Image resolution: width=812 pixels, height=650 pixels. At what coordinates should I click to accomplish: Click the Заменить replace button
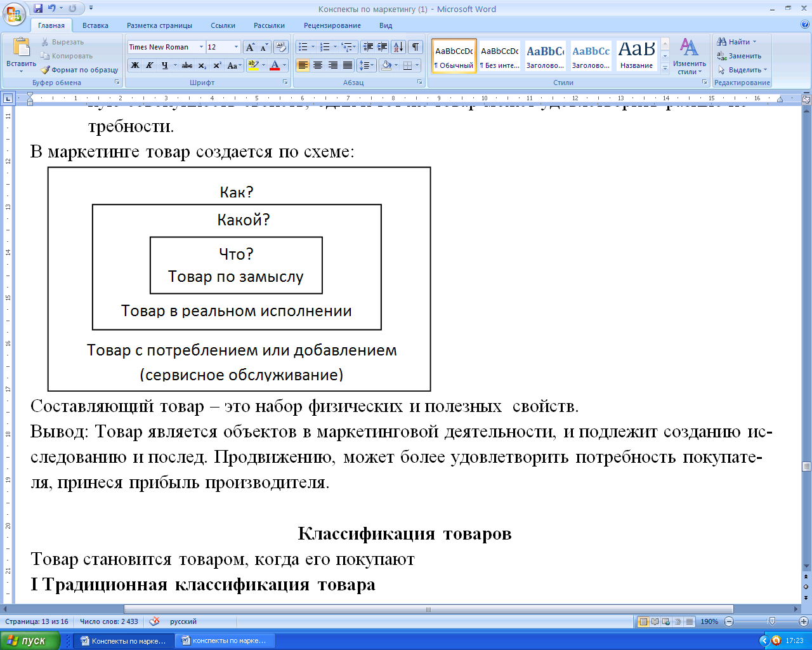coord(739,56)
